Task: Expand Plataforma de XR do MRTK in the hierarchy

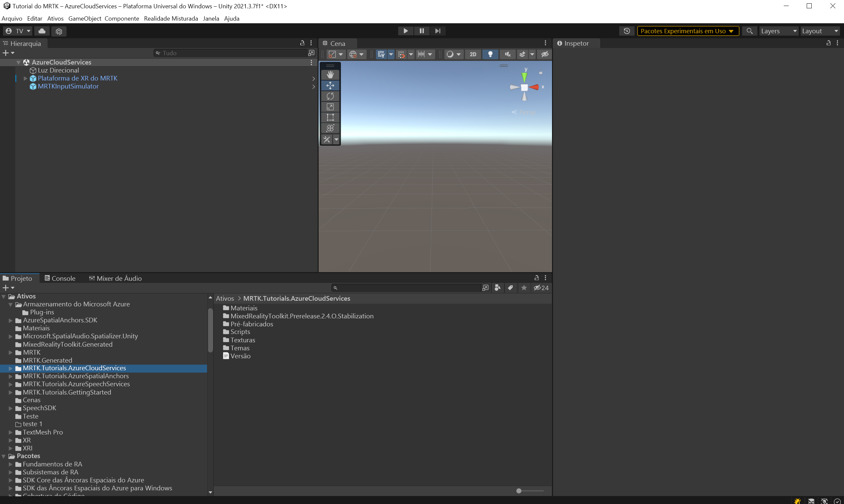Action: (x=25, y=78)
